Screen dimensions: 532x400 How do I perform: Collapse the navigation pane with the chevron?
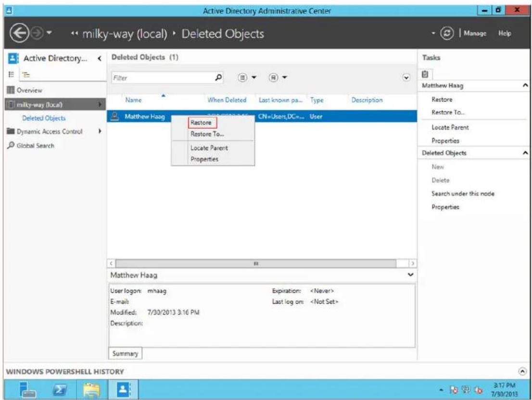tap(100, 59)
